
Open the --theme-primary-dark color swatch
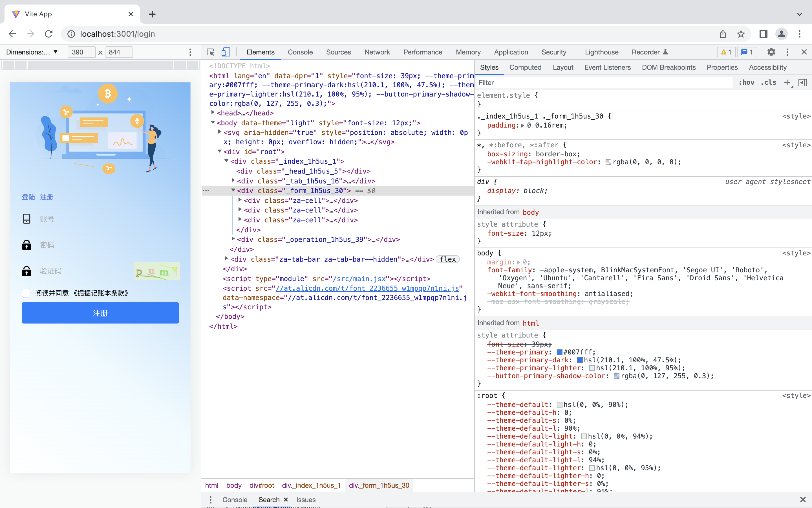(x=580, y=360)
